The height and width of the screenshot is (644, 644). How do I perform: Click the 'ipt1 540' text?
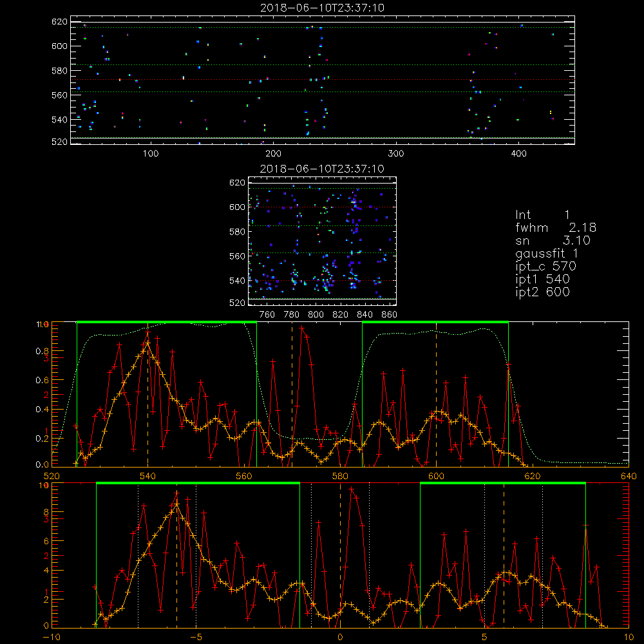(542, 279)
